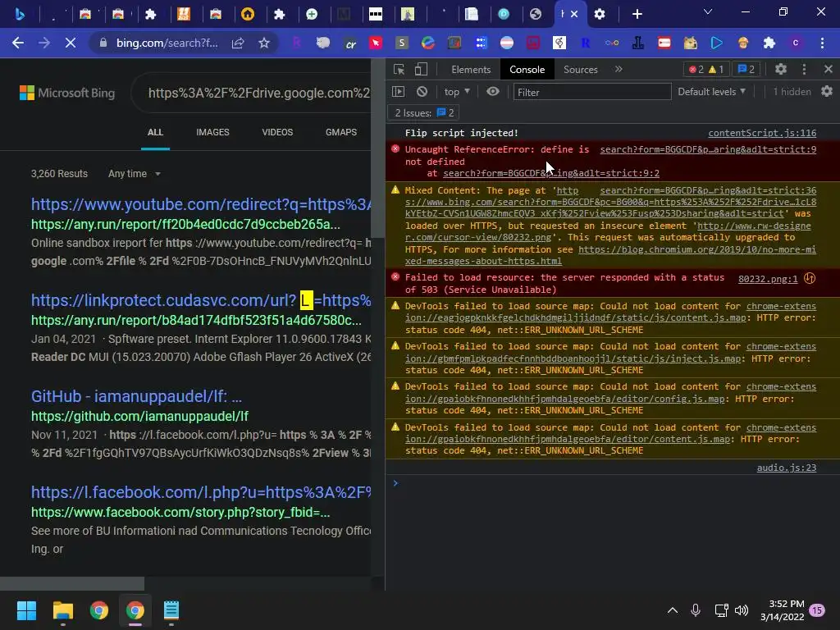Click the '2 Issues' button in console
The height and width of the screenshot is (630, 840).
[x=424, y=113]
